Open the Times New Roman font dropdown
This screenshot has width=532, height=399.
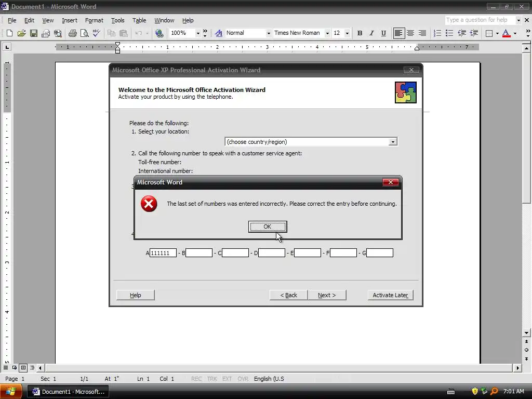coord(327,33)
